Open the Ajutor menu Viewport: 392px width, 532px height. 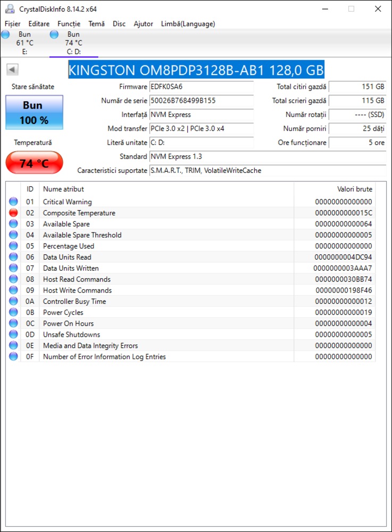[x=144, y=24]
